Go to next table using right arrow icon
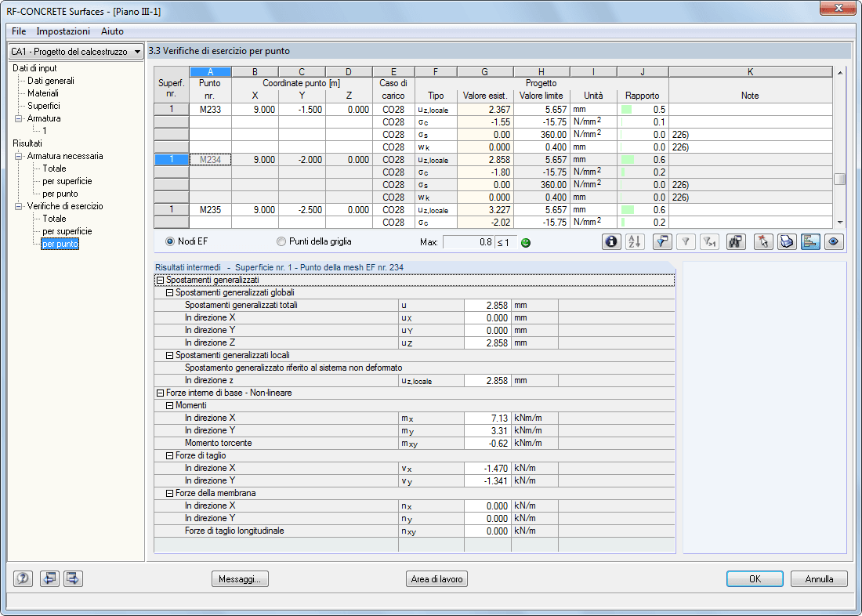The width and height of the screenshot is (862, 616). (73, 578)
